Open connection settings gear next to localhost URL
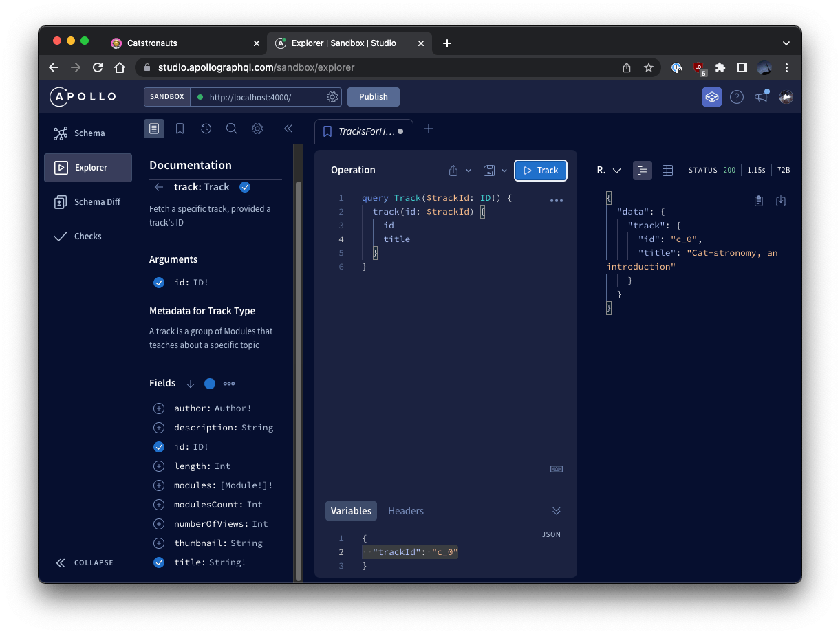840x634 pixels. (332, 97)
